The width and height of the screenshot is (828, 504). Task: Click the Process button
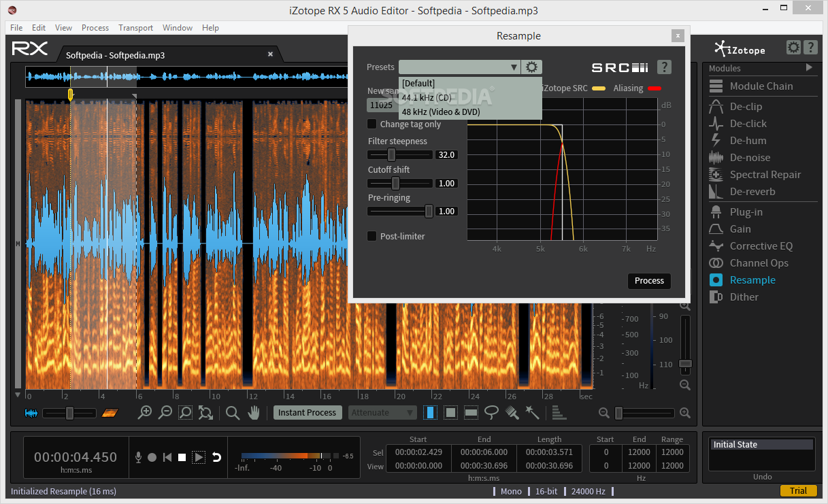pos(649,281)
